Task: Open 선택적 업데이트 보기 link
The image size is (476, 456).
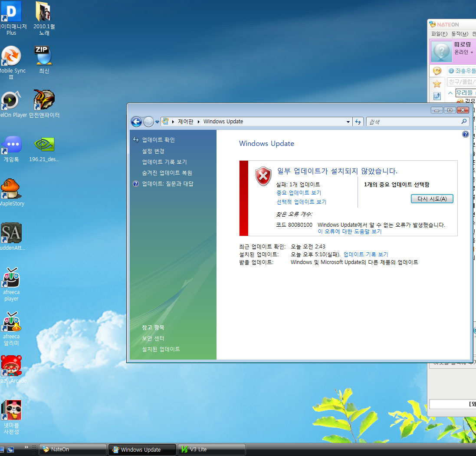Action: pyautogui.click(x=302, y=202)
